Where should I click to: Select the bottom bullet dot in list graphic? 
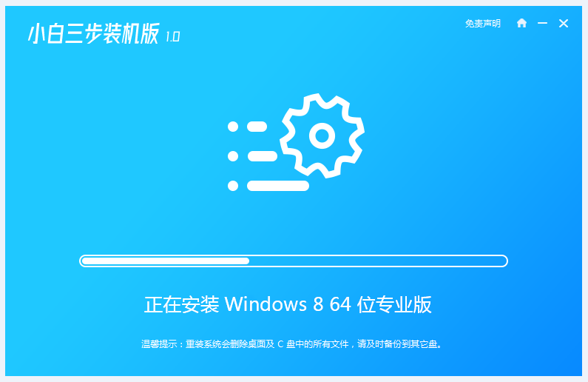233,185
